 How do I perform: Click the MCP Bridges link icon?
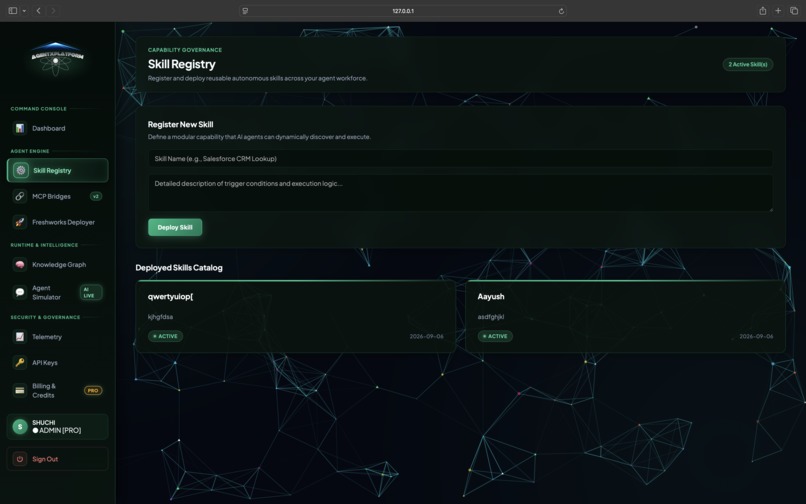click(20, 196)
